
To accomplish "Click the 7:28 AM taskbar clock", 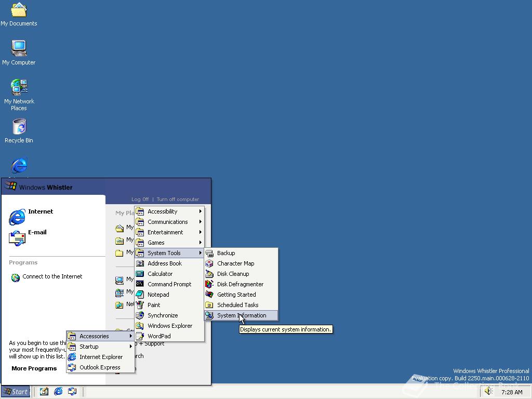I will [512, 392].
